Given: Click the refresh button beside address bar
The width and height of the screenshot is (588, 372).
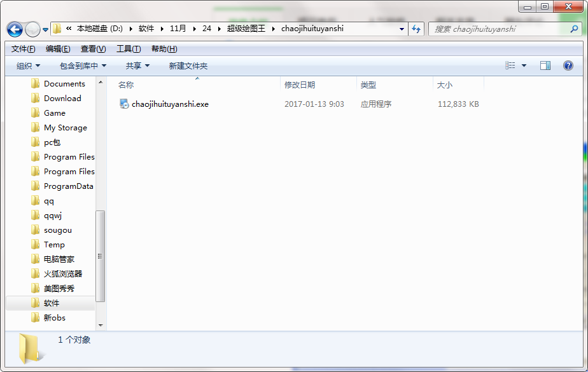Looking at the screenshot, I should (x=416, y=29).
